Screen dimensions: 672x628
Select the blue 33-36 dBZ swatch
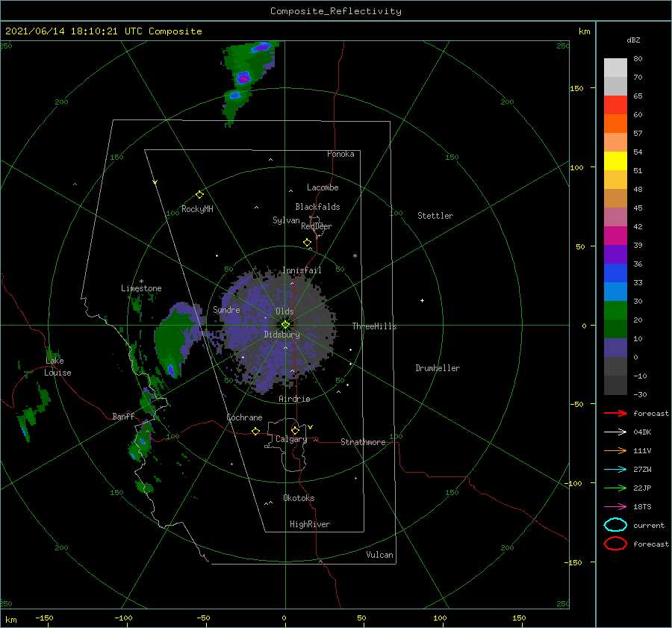point(615,273)
